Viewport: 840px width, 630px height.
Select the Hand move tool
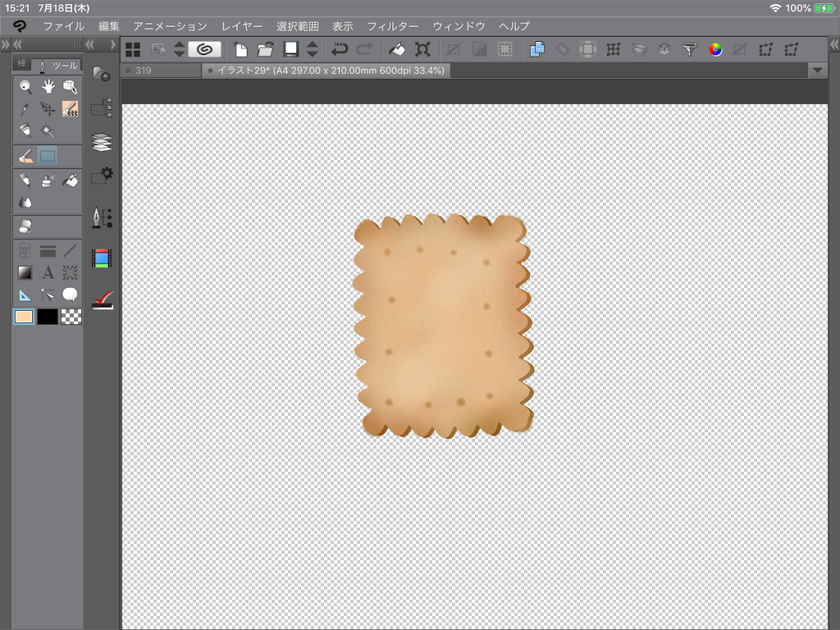pyautogui.click(x=48, y=86)
